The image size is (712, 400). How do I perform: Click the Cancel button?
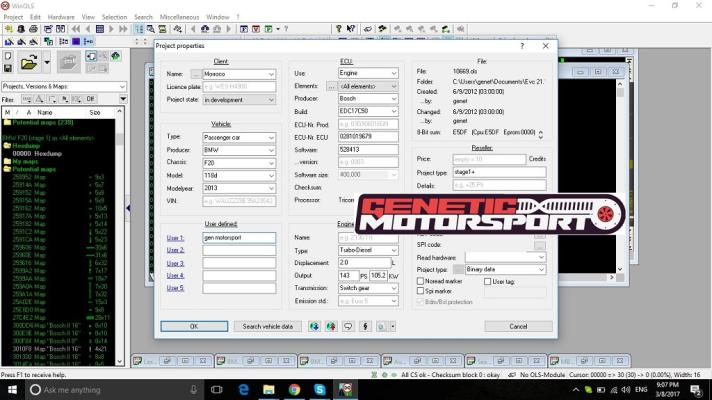coord(517,326)
